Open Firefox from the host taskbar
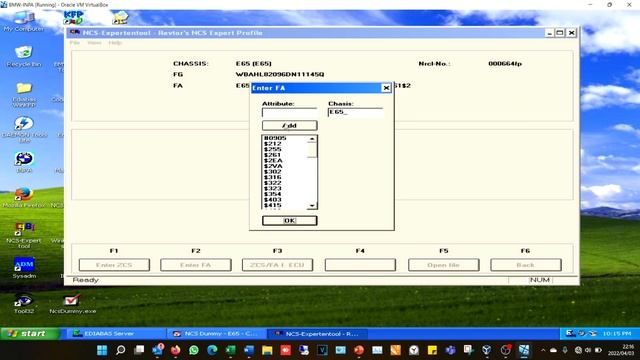 point(176,350)
